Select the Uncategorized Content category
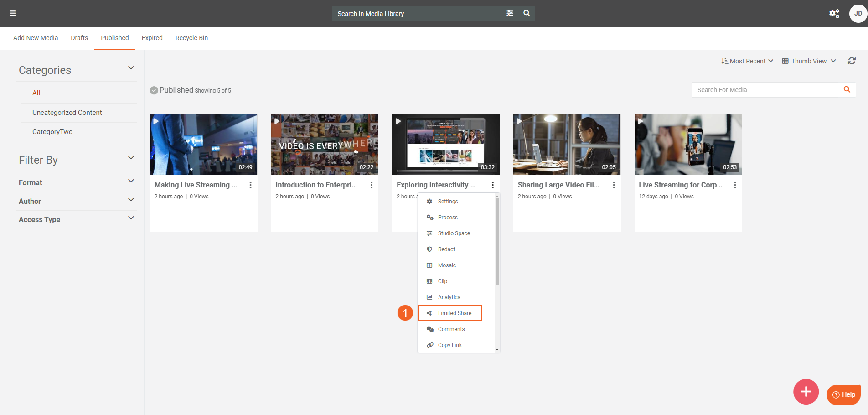The height and width of the screenshot is (415, 868). (x=67, y=113)
